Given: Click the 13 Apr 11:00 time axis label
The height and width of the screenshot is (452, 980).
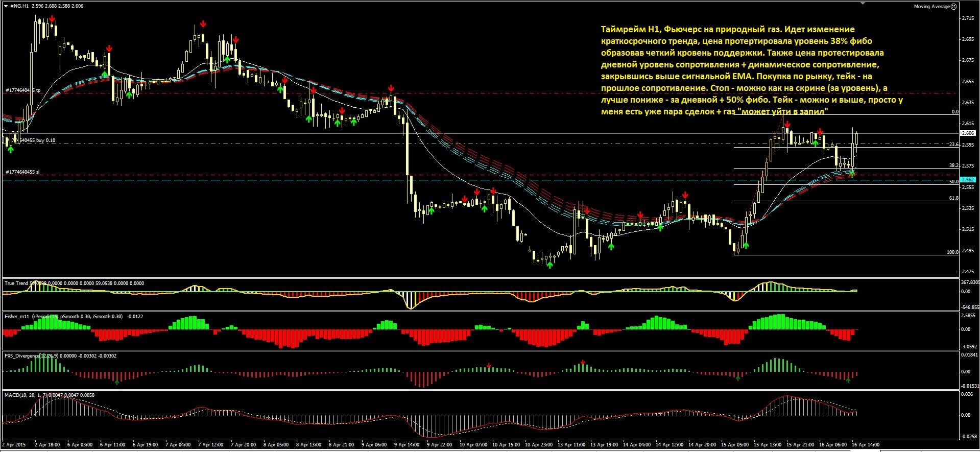Looking at the screenshot, I should 572,445.
